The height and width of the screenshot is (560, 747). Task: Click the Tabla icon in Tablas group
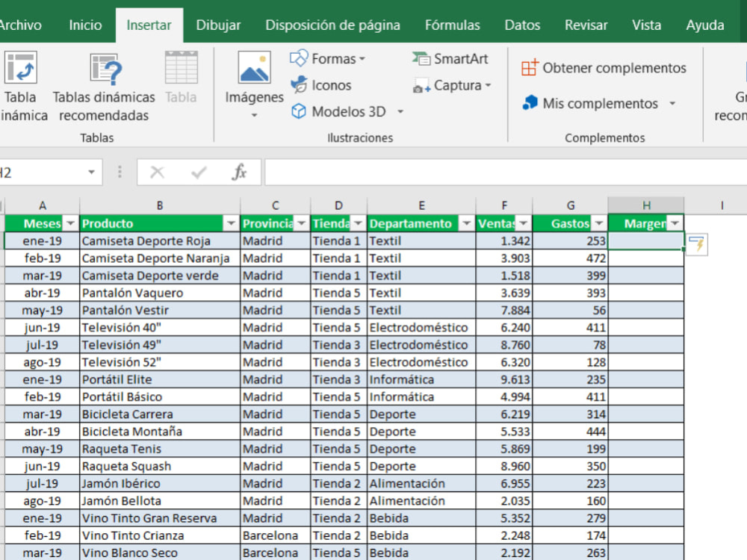[181, 68]
